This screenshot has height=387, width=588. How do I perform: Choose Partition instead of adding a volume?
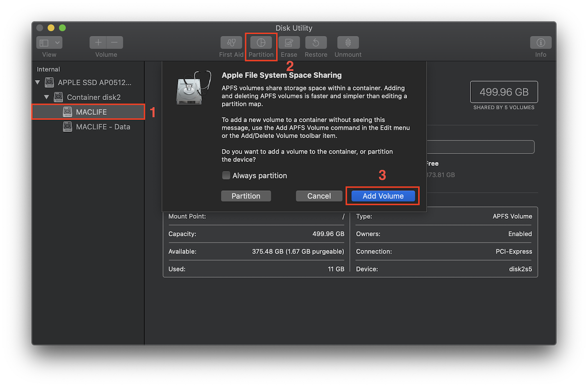246,196
